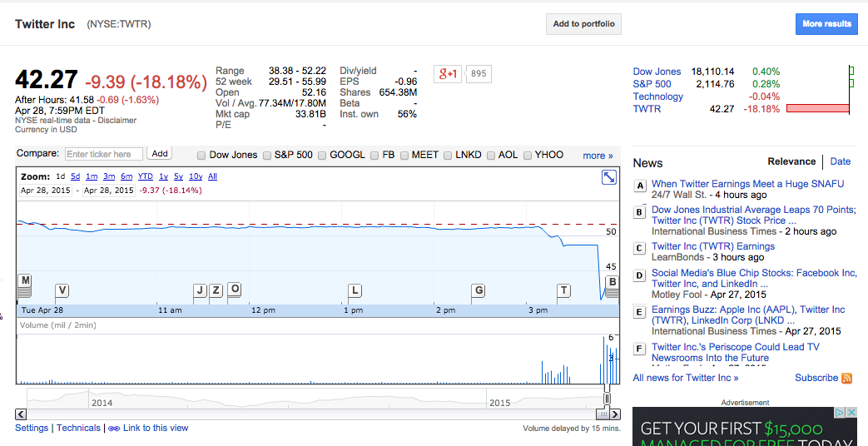Close the advertisement with the X icon
The height and width of the screenshot is (446, 868).
[x=852, y=412]
